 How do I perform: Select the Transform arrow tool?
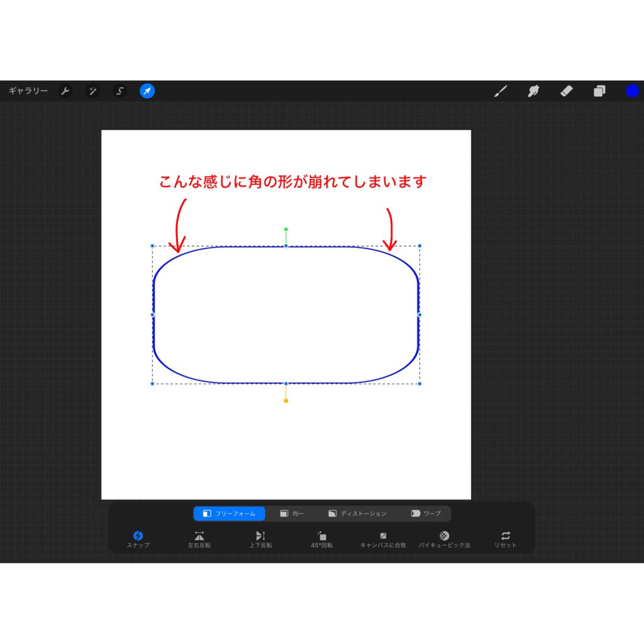pyautogui.click(x=146, y=91)
